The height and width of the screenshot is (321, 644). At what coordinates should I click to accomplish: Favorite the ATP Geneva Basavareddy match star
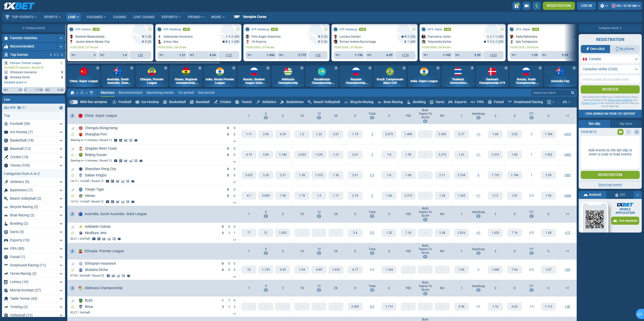[x=150, y=29]
